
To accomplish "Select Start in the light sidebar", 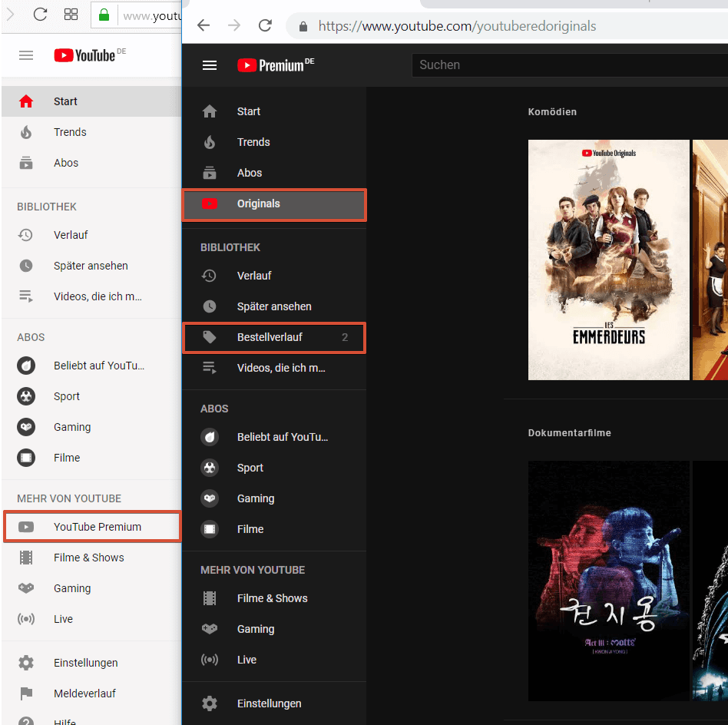I will point(91,101).
